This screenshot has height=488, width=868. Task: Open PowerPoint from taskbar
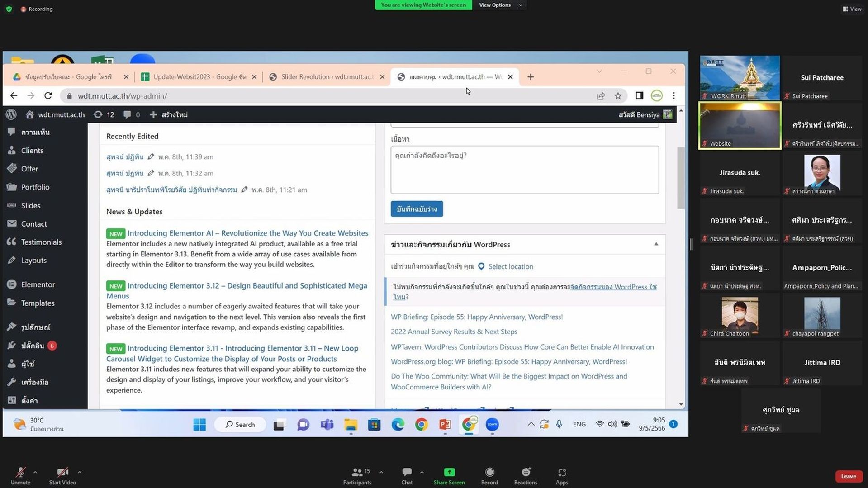(445, 424)
